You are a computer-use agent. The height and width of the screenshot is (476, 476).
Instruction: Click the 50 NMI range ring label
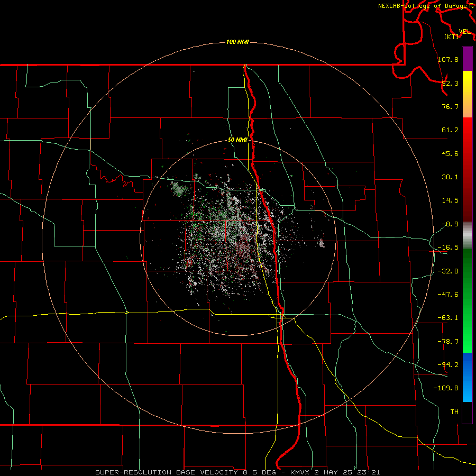(x=237, y=140)
